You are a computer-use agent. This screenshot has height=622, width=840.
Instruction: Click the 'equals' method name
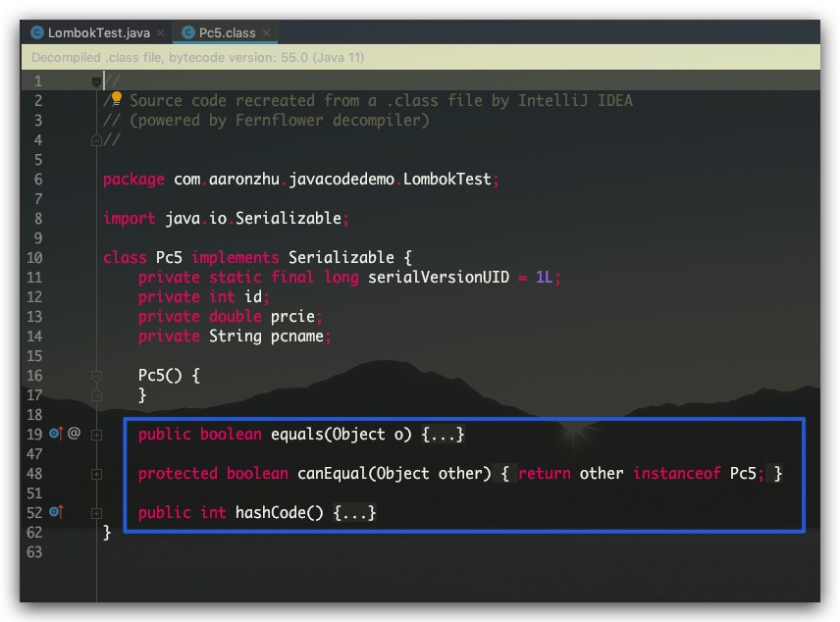[296, 434]
